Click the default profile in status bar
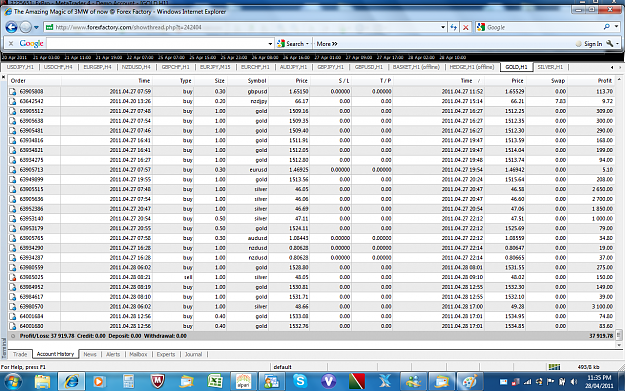The width and height of the screenshot is (625, 391). click(x=283, y=367)
